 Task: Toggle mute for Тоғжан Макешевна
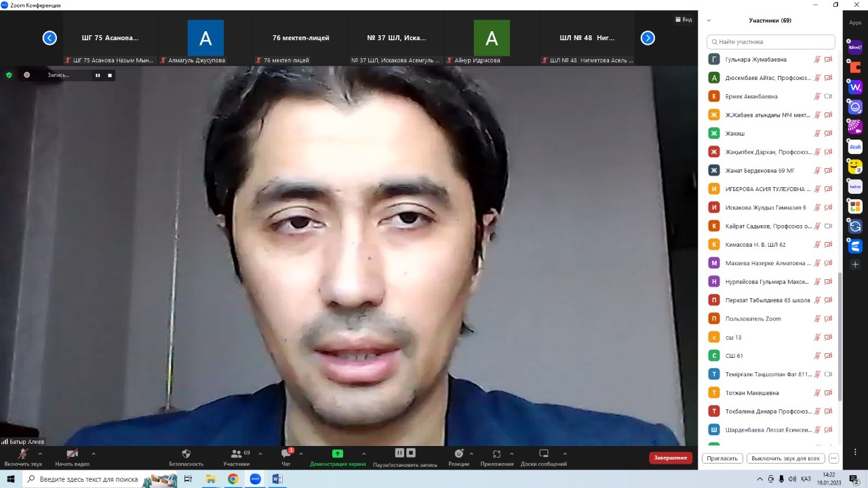click(x=817, y=392)
